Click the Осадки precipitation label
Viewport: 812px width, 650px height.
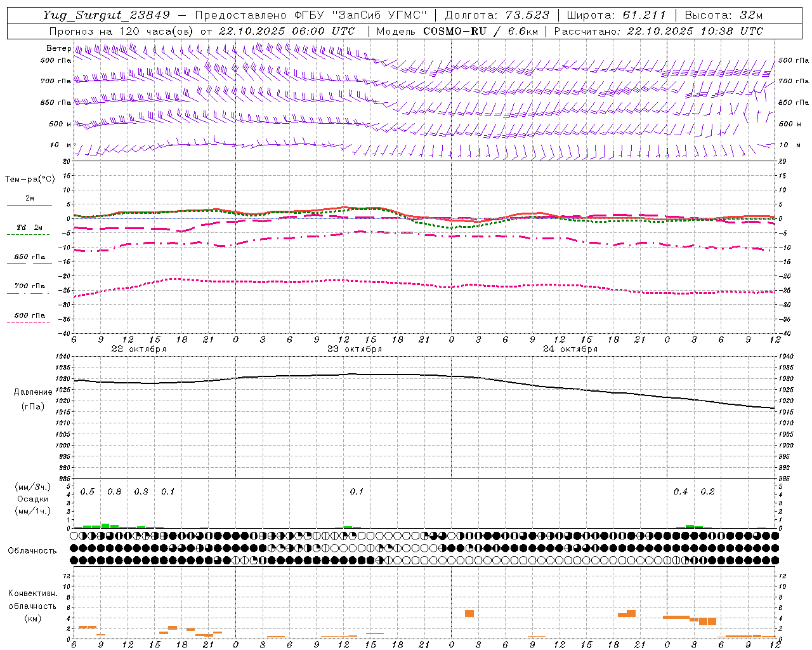coord(34,499)
